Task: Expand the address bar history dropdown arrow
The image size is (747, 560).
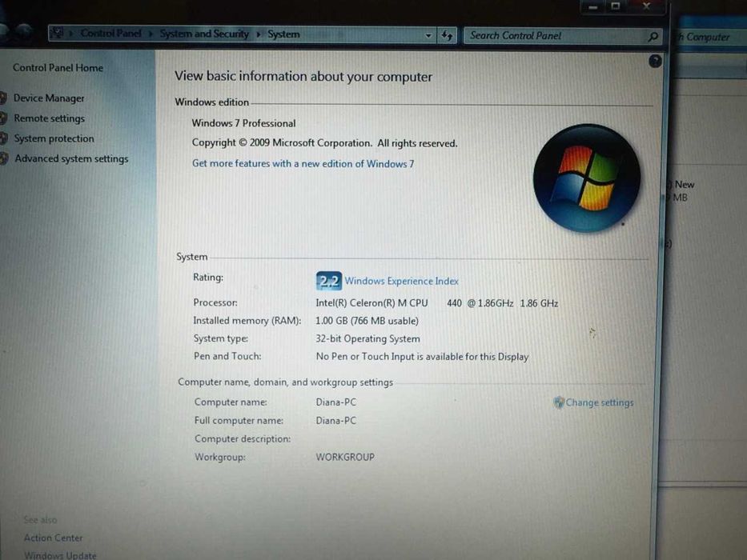Action: (428, 35)
